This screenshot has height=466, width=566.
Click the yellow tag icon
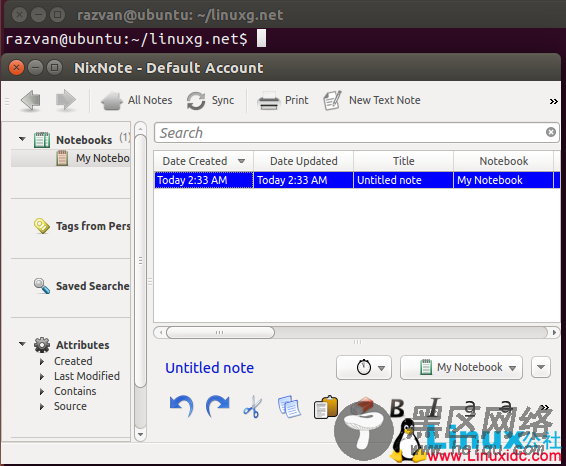pos(42,226)
